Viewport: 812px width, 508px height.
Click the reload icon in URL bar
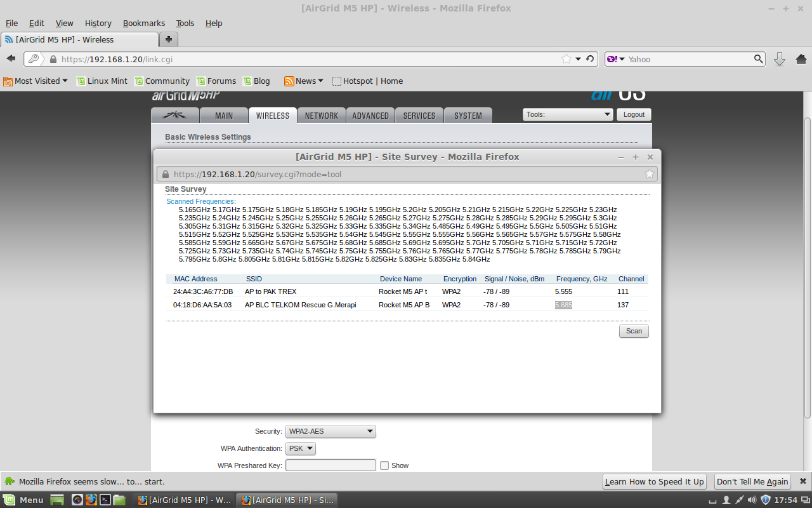click(590, 59)
